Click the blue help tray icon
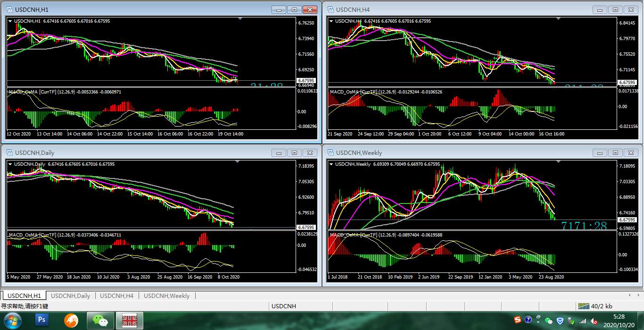This screenshot has height=330, width=644. [x=528, y=320]
